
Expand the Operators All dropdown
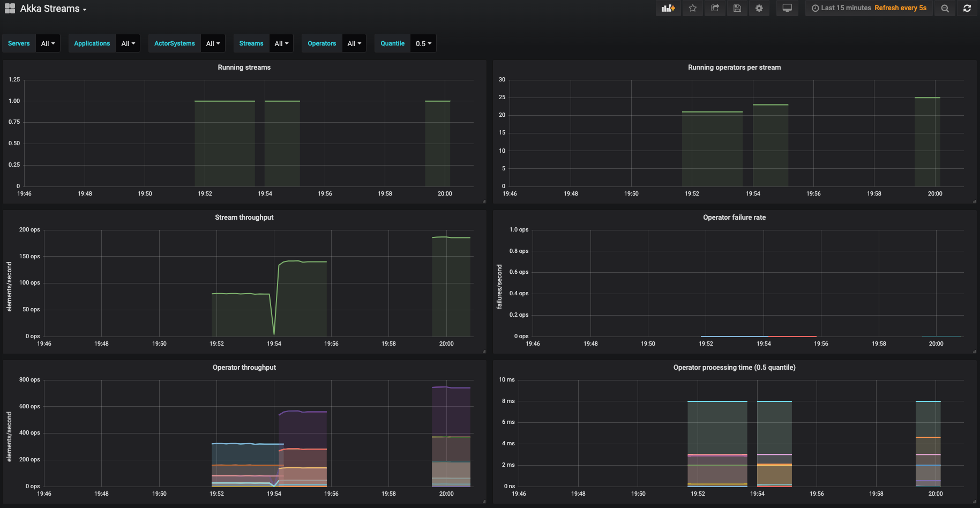pos(354,43)
